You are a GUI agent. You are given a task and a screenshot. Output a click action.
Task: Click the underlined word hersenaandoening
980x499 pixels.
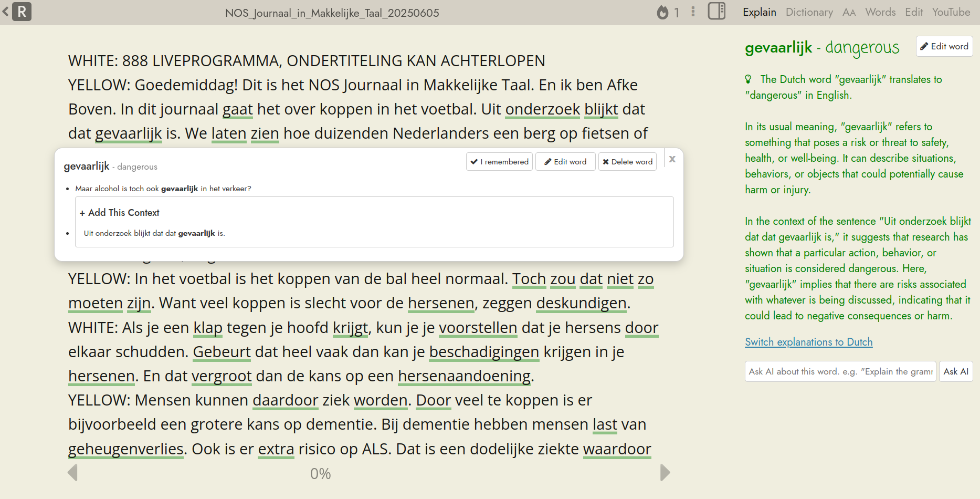click(465, 376)
